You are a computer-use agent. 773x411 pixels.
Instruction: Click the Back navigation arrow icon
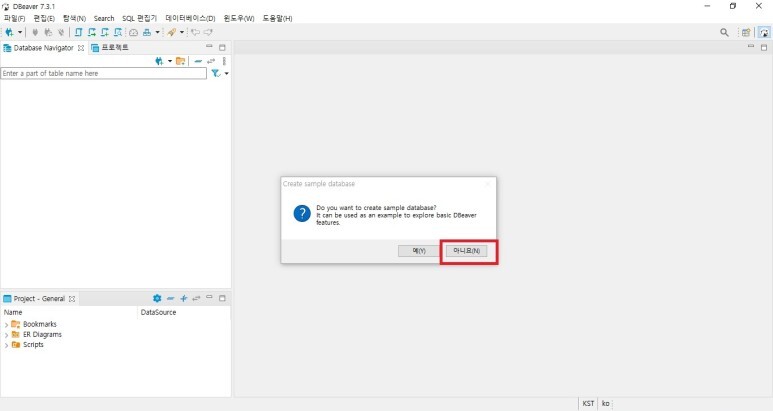[196, 32]
